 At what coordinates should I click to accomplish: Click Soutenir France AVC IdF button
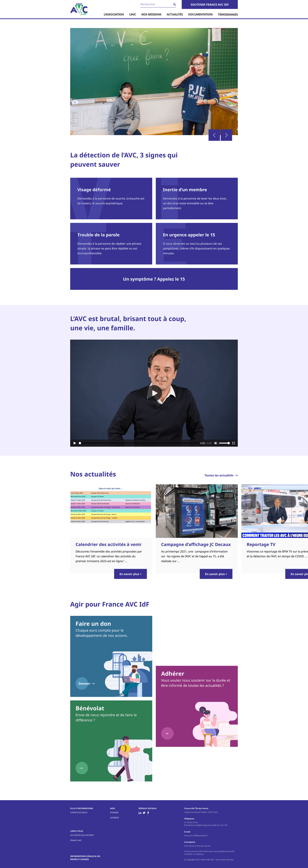tap(210, 4)
